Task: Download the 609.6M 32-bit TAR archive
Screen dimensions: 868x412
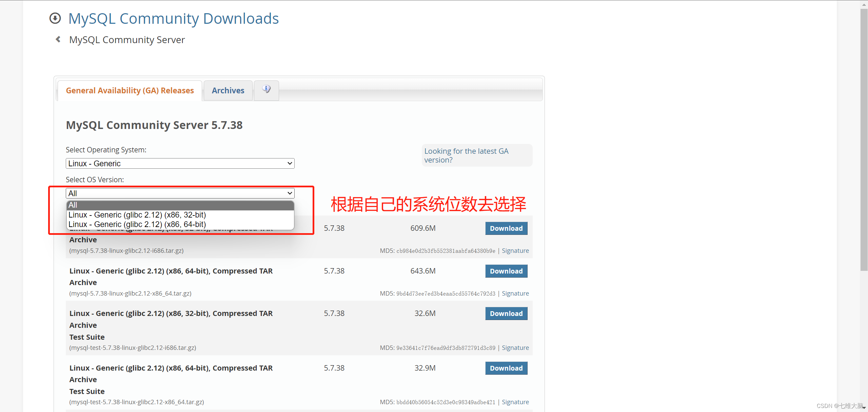Action: point(506,228)
